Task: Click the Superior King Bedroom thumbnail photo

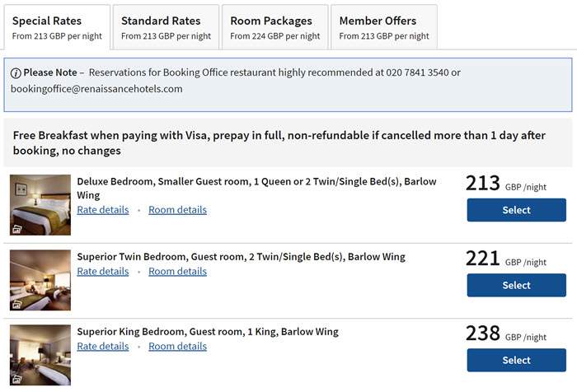Action: point(40,355)
